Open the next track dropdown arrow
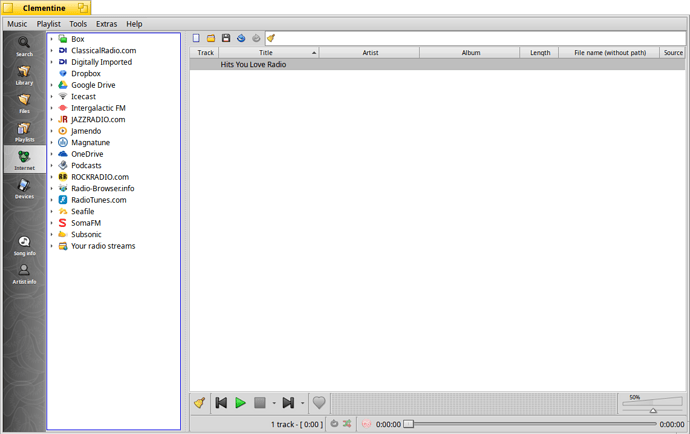 [x=302, y=403]
